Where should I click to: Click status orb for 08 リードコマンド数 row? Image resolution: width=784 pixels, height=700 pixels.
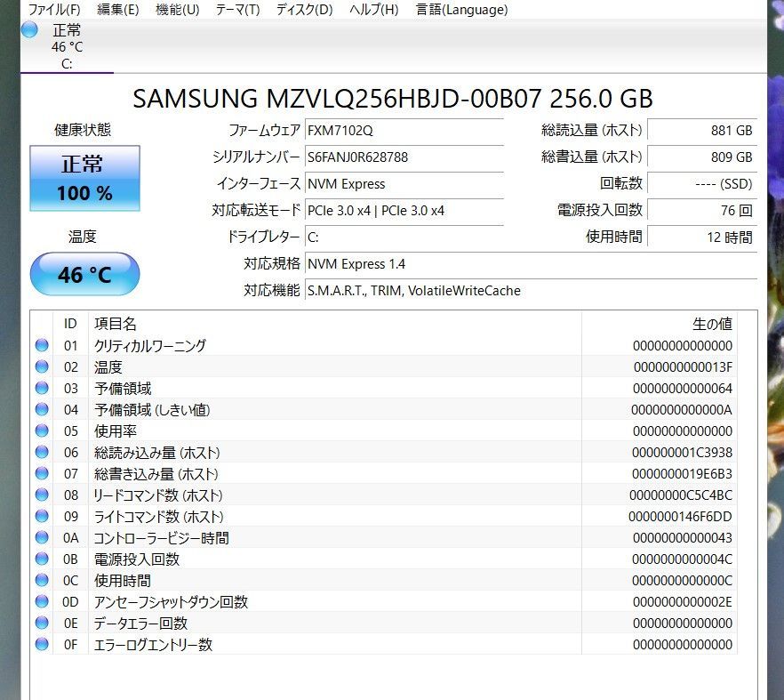(x=42, y=495)
